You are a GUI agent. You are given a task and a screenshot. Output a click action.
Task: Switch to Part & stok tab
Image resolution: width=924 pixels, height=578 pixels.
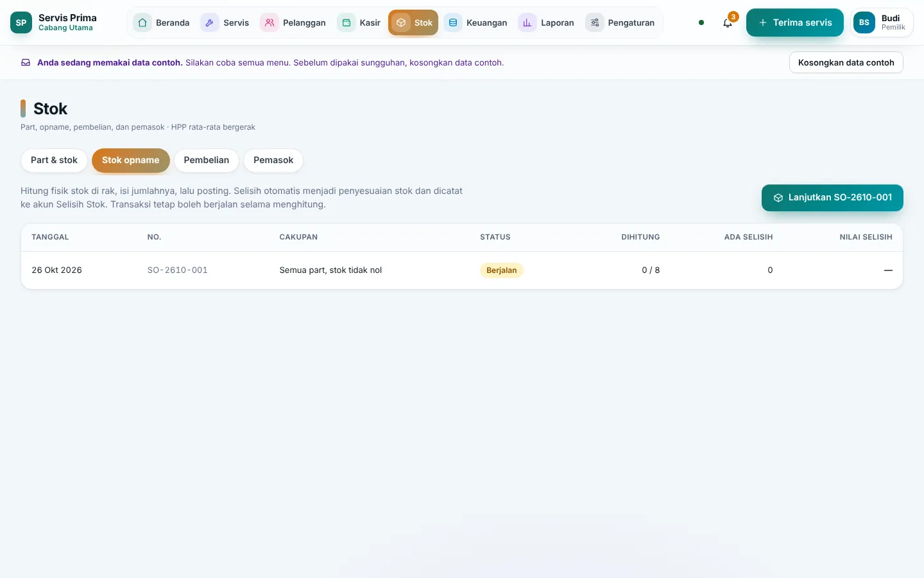54,160
